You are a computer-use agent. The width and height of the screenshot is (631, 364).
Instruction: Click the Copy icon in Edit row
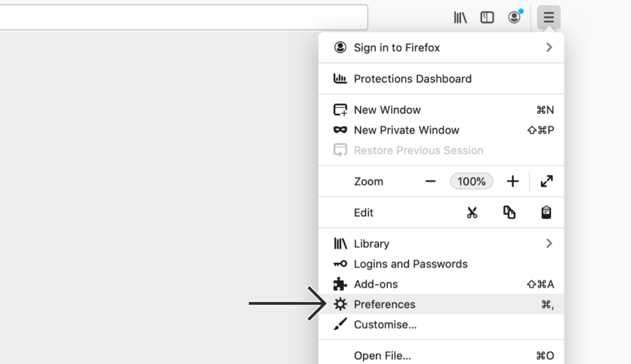coord(509,212)
